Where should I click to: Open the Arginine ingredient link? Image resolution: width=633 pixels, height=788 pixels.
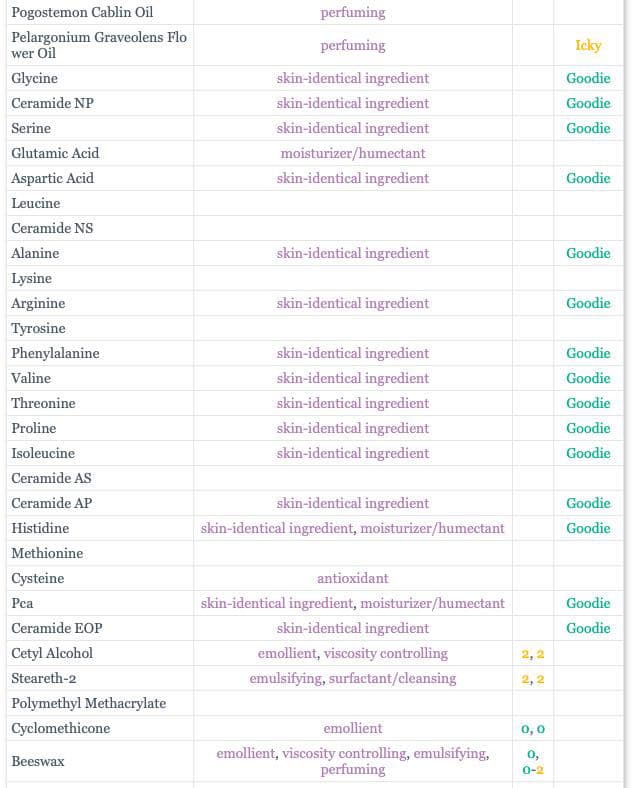[x=38, y=303]
